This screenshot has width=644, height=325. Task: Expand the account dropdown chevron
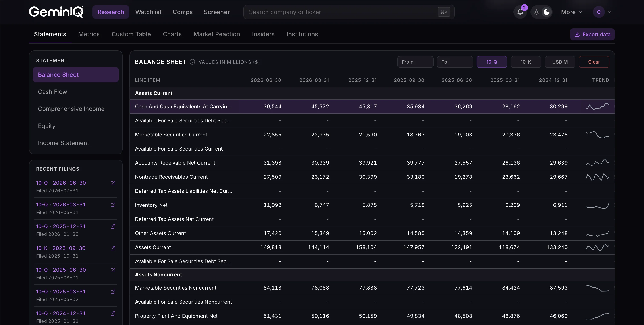609,12
